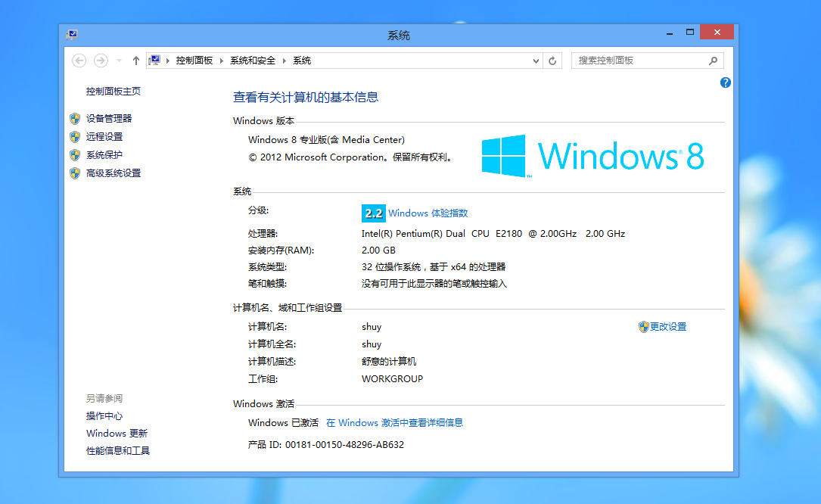The width and height of the screenshot is (821, 504).
Task: Open Windows 更新 in the sidebar
Action: tap(117, 434)
